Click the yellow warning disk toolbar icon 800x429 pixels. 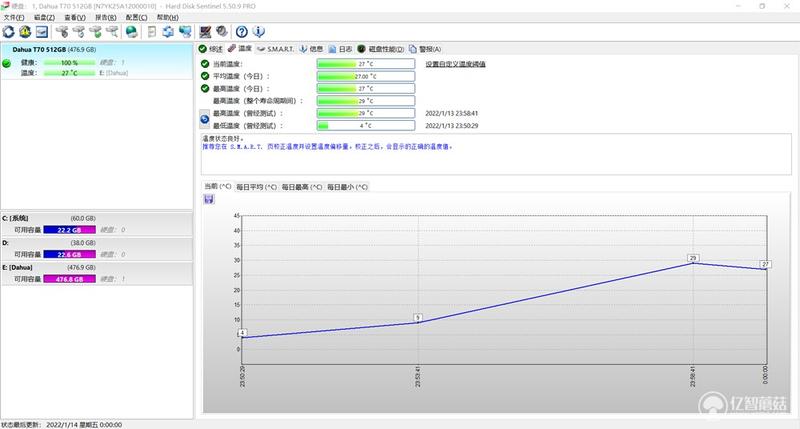coord(25,32)
